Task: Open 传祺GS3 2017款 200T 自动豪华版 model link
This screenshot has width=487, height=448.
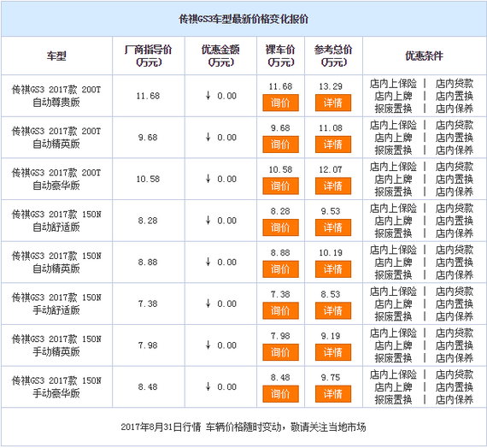Action: (x=56, y=179)
